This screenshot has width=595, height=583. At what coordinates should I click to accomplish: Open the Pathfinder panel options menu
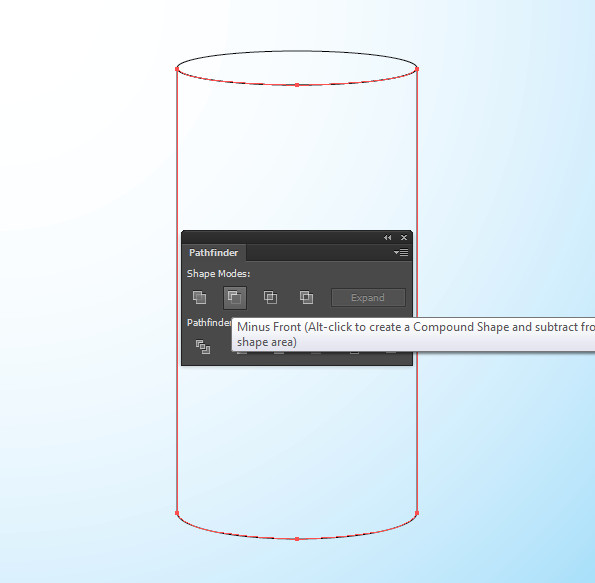point(401,252)
